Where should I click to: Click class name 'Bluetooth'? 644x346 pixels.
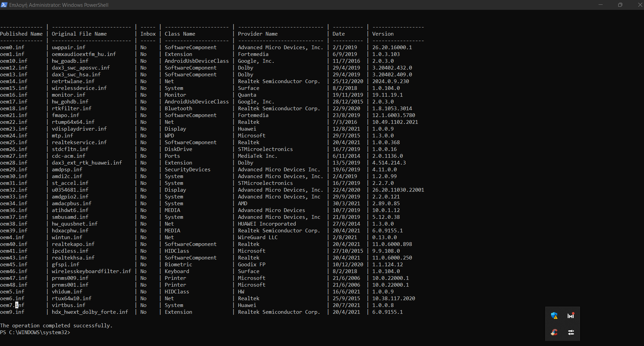point(178,109)
